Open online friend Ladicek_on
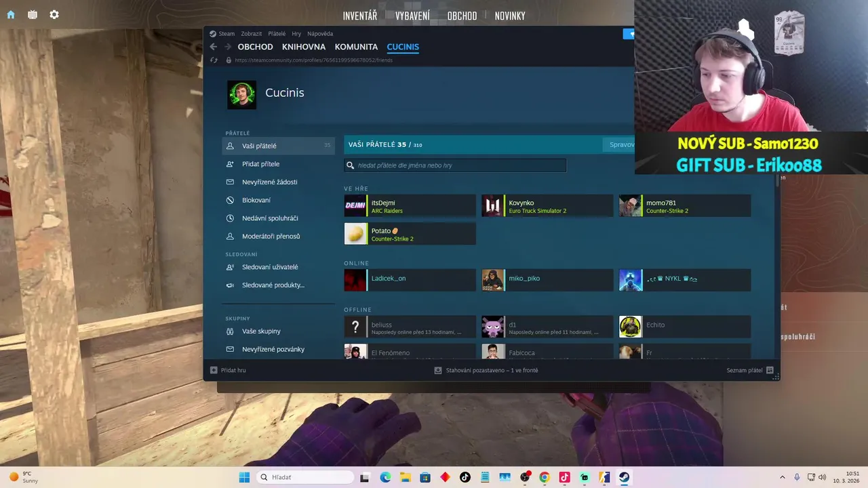Screen dimensions: 868x488 point(410,280)
